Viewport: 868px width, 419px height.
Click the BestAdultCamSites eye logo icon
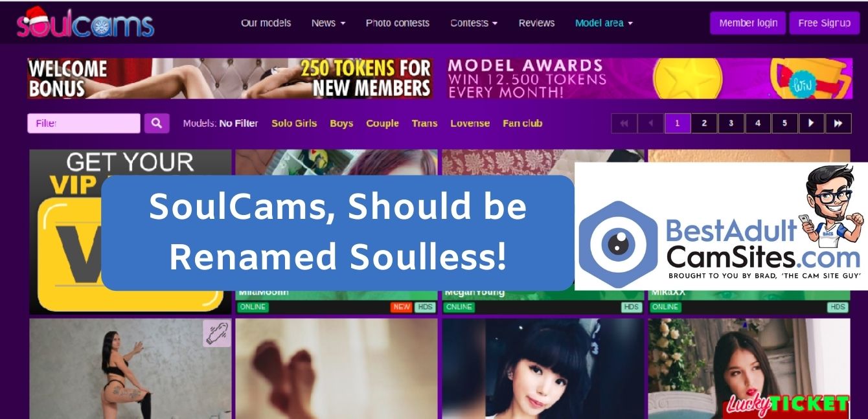click(x=619, y=245)
